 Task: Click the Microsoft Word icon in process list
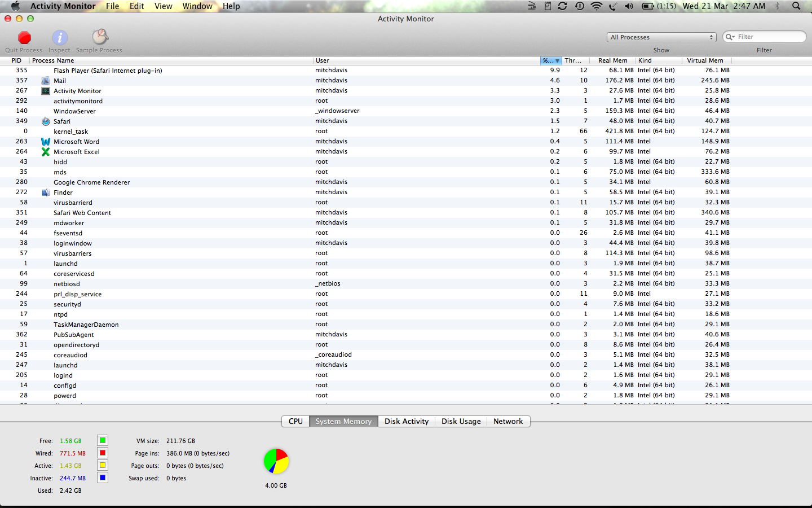point(46,142)
